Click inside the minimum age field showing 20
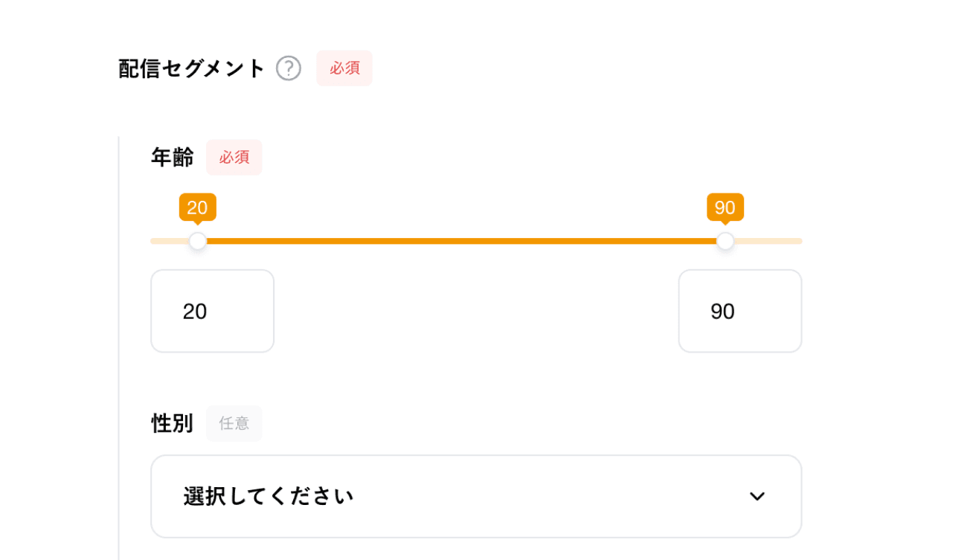The height and width of the screenshot is (560, 976). (212, 311)
